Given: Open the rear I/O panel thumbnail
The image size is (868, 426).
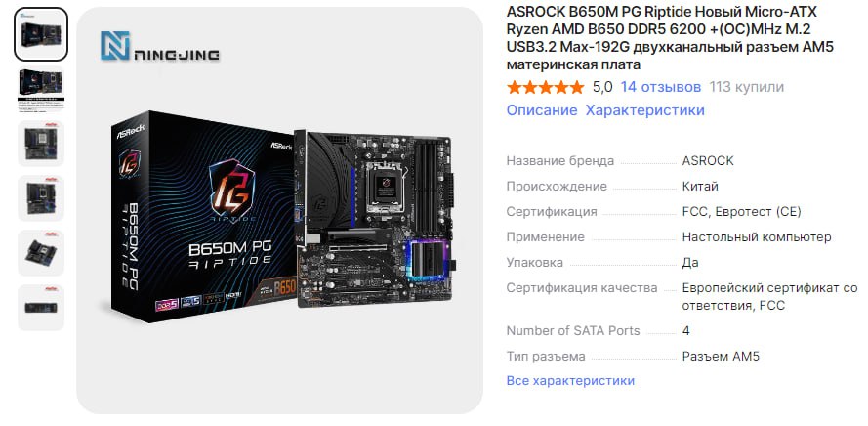Looking at the screenshot, I should coord(41,308).
